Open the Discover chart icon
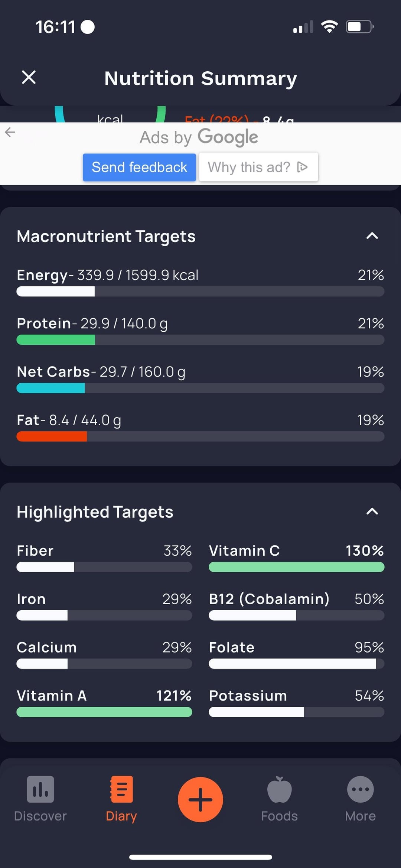401x868 pixels. pyautogui.click(x=40, y=789)
